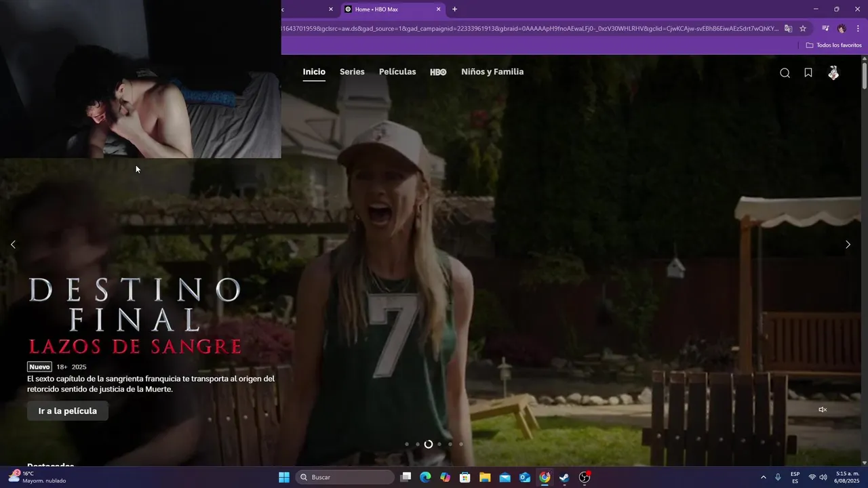The image size is (868, 488).
Task: Click the taskbar Buscar search box
Action: 345,477
